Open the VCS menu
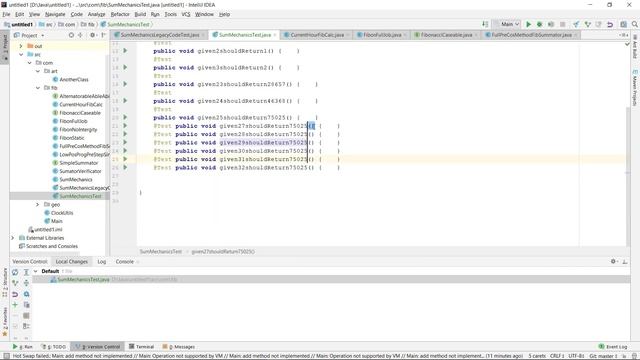 186,14
